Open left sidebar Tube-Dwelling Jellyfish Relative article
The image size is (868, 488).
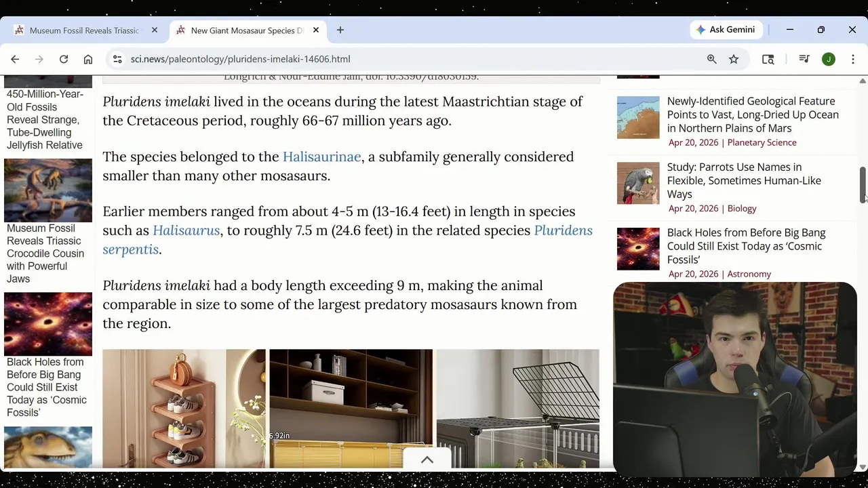pyautogui.click(x=45, y=119)
